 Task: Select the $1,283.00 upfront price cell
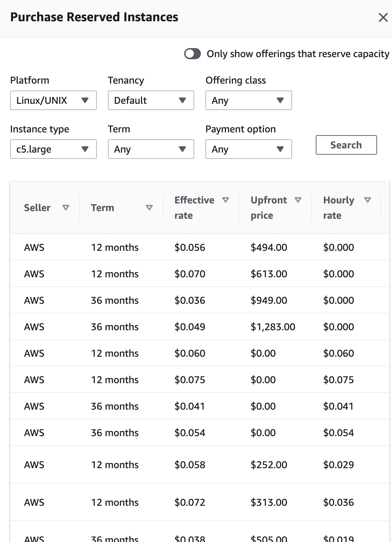273,327
